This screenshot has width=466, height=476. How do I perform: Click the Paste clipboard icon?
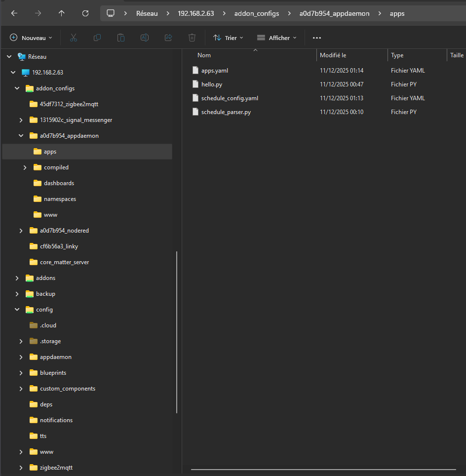[x=121, y=38]
